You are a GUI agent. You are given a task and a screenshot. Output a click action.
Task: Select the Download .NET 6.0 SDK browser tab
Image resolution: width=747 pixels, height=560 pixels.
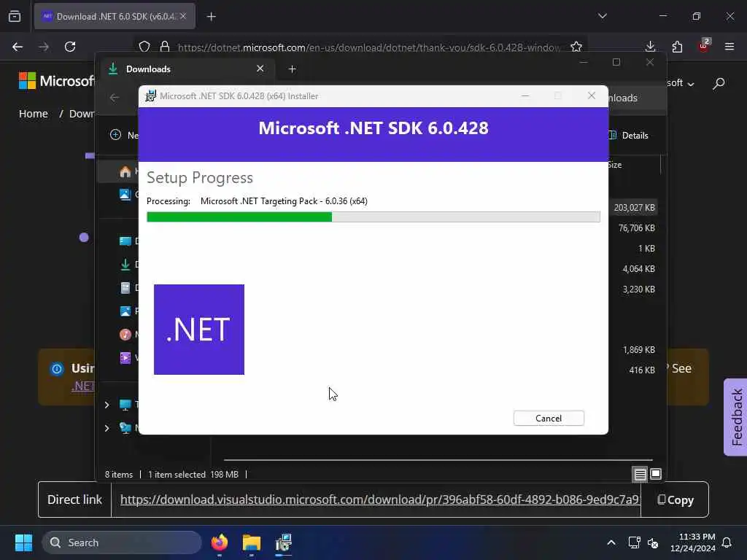coord(115,16)
